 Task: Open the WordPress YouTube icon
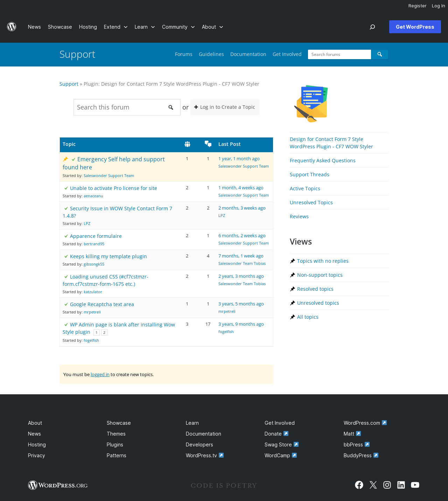415,485
